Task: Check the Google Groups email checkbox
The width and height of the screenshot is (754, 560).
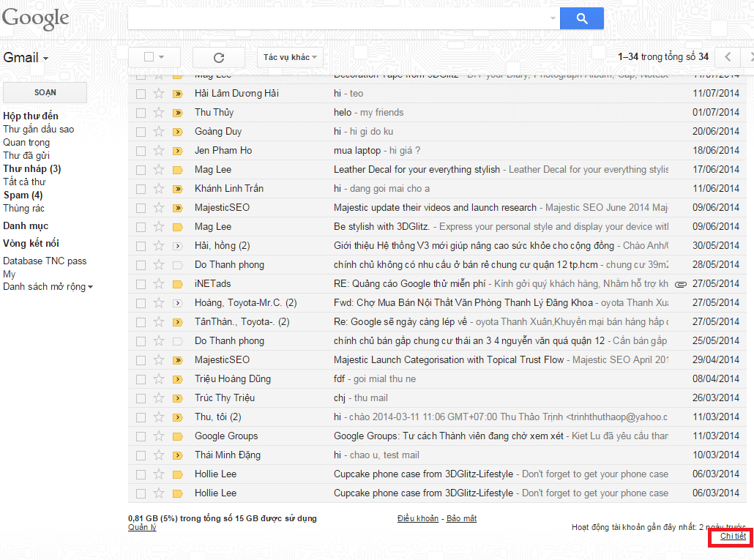Action: coord(141,436)
